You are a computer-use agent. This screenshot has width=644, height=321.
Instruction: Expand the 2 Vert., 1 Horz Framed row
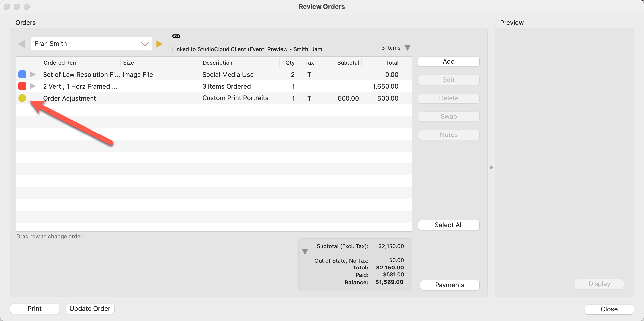[33, 86]
